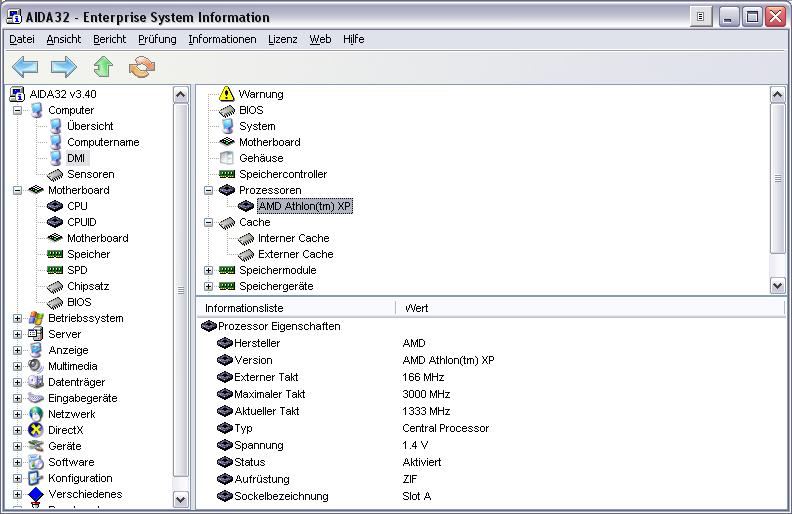Open the Informationen menu
Viewport: 792px width, 514px height.
point(222,39)
